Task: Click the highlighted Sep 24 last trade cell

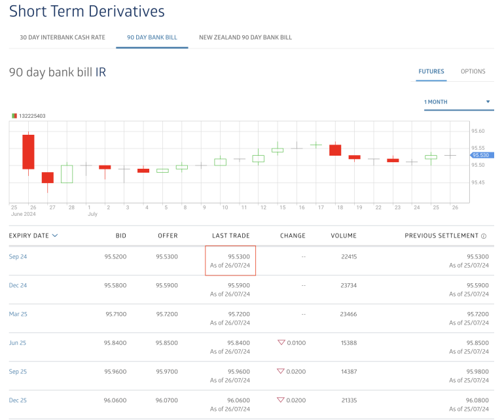Action: coord(230,260)
